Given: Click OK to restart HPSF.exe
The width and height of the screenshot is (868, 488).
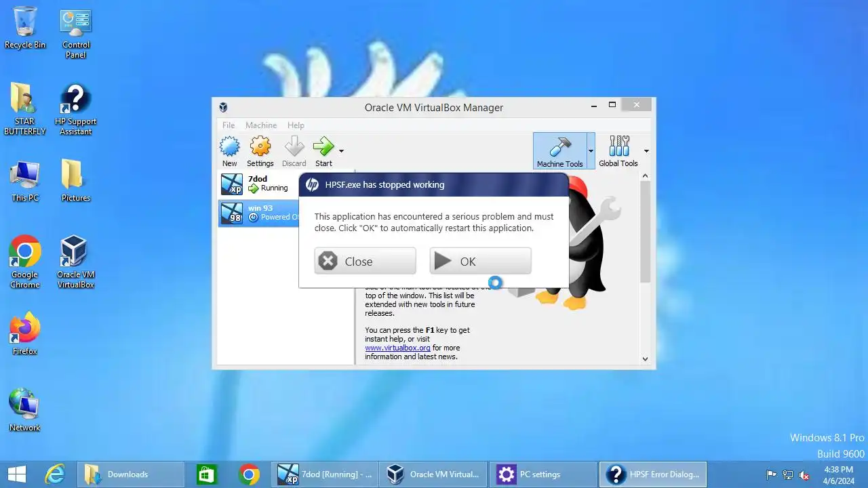Looking at the screenshot, I should [x=480, y=261].
